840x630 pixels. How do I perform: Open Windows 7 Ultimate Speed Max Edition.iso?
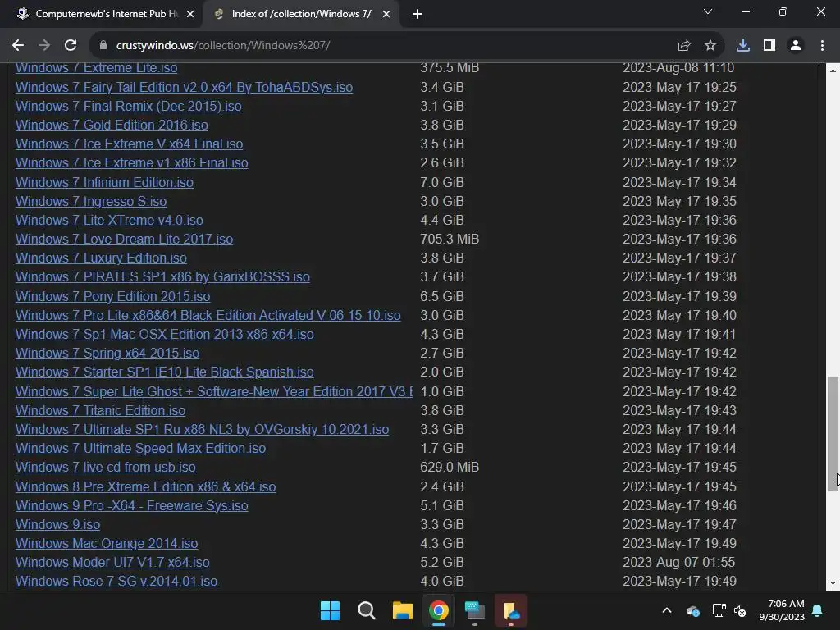(140, 449)
